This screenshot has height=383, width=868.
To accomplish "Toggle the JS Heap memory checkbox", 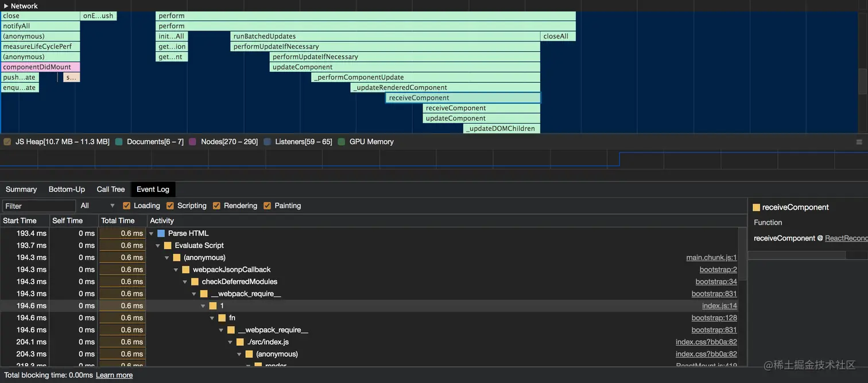I will pos(7,142).
